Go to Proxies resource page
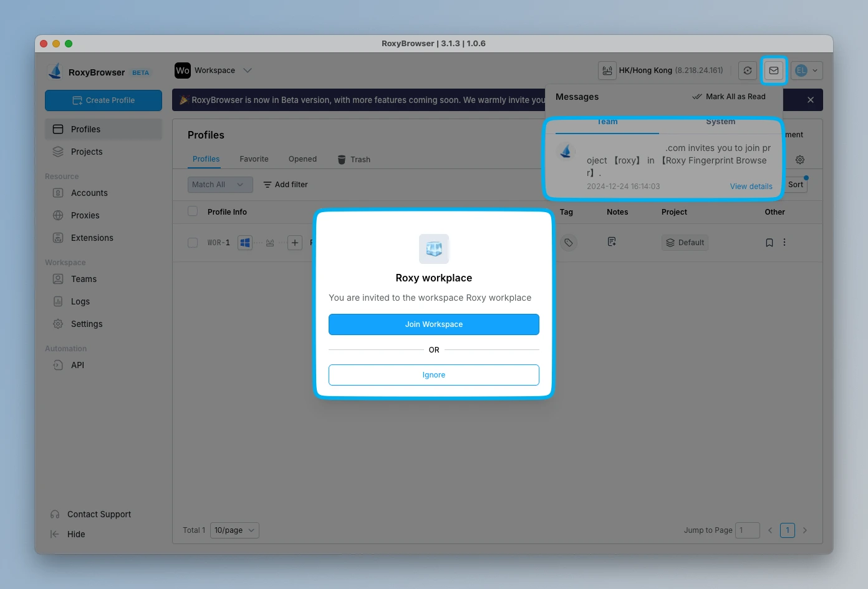This screenshot has height=589, width=868. pyautogui.click(x=104, y=215)
